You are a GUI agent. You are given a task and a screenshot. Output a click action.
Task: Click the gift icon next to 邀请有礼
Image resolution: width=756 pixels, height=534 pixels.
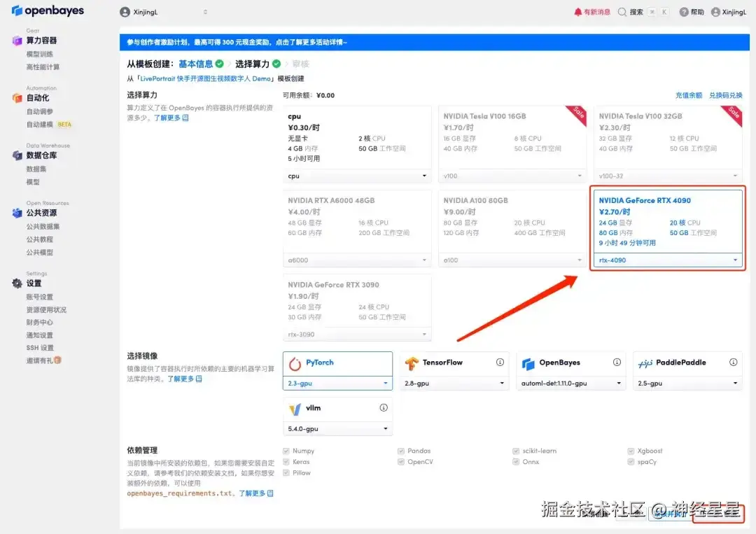57,360
